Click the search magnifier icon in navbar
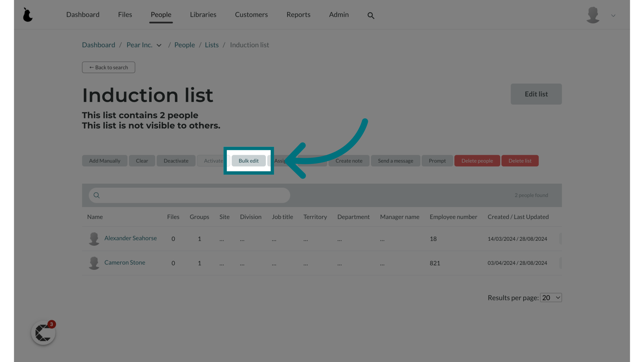The image size is (644, 362). pos(371,15)
